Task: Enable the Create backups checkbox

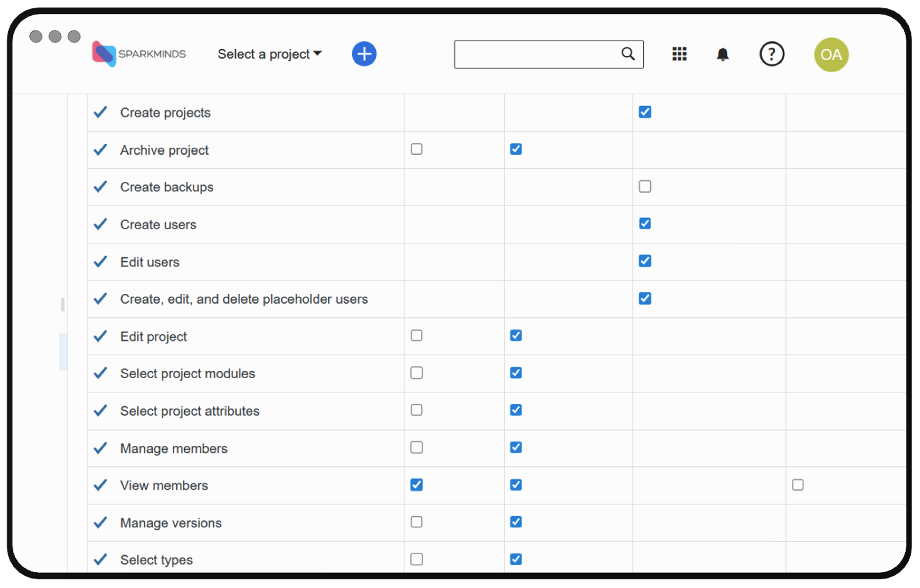Action: [645, 186]
